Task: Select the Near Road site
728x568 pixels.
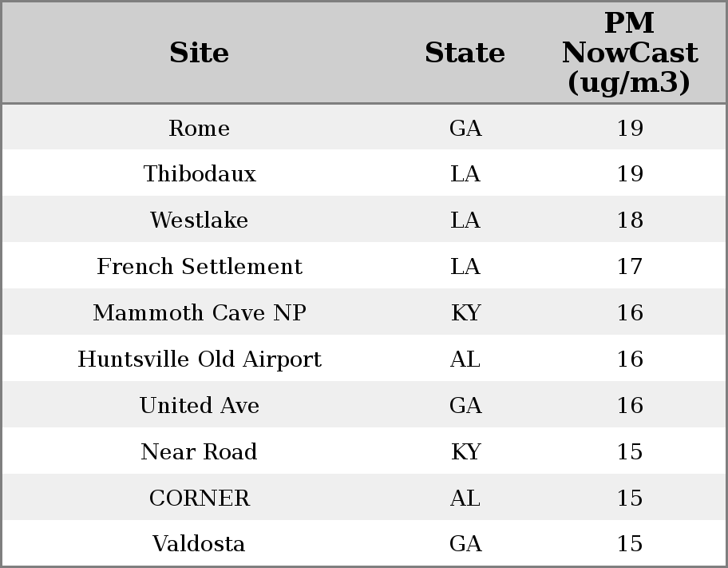Action: [199, 452]
